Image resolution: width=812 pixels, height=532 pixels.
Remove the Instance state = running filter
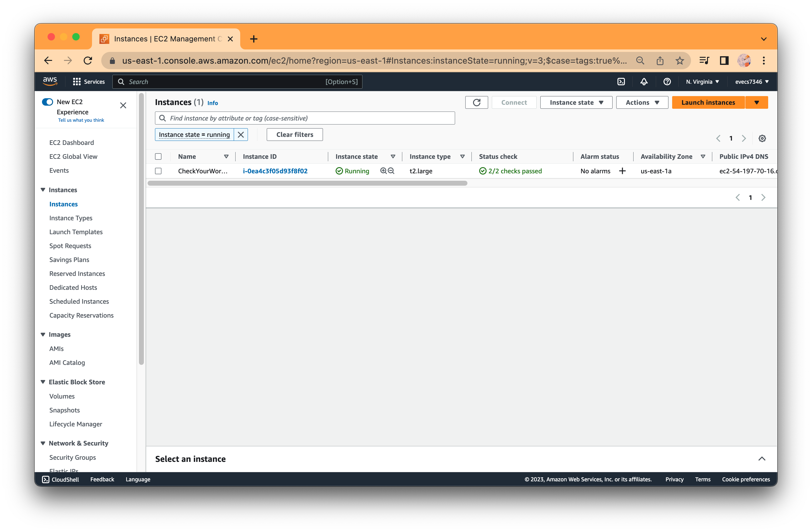point(241,134)
